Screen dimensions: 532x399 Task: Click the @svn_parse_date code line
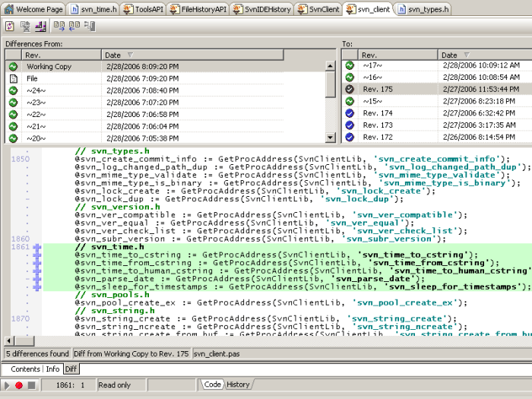coord(250,279)
